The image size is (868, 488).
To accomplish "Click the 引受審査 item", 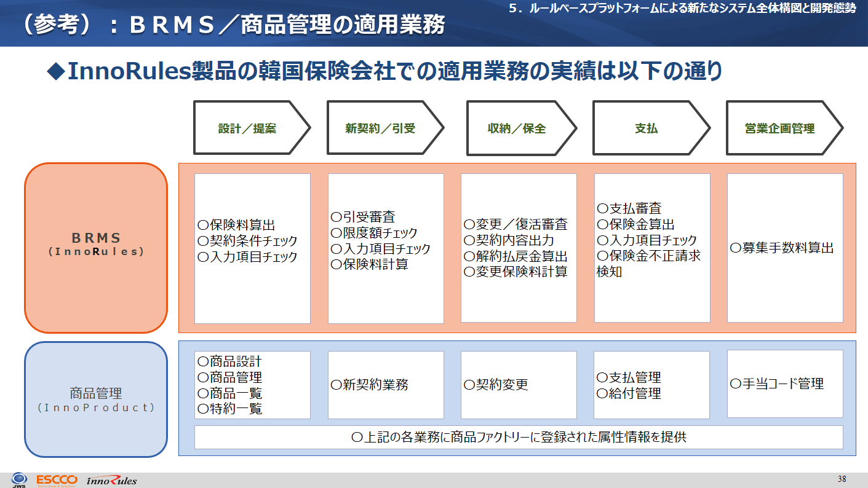I will point(363,217).
